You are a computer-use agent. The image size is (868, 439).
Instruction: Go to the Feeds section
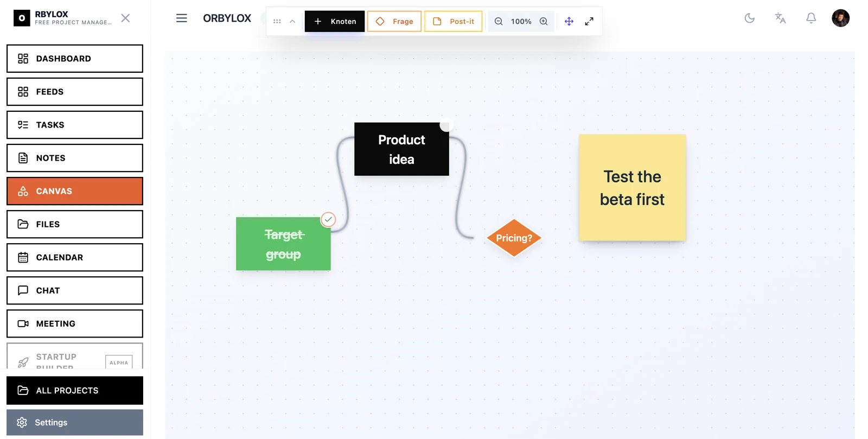tap(75, 92)
